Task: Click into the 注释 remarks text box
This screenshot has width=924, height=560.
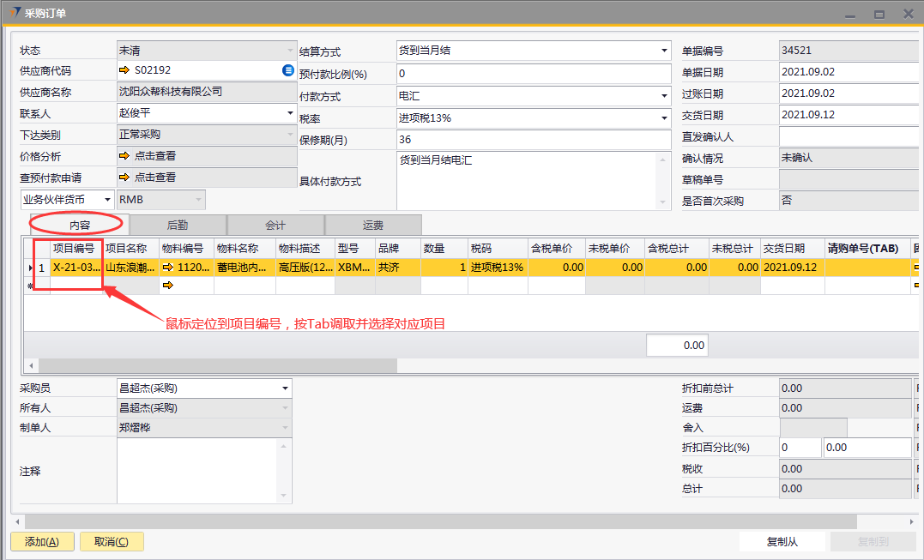Action: pyautogui.click(x=197, y=470)
